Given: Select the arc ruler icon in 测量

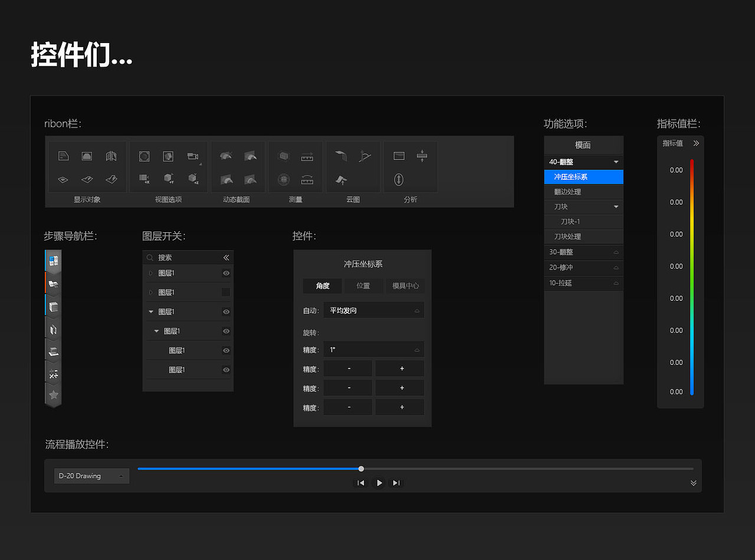Looking at the screenshot, I should [x=307, y=179].
